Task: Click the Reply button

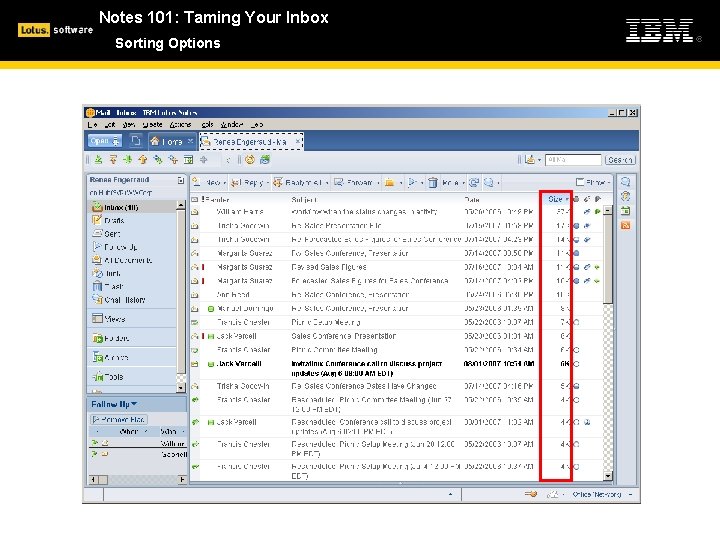Action: [249, 183]
